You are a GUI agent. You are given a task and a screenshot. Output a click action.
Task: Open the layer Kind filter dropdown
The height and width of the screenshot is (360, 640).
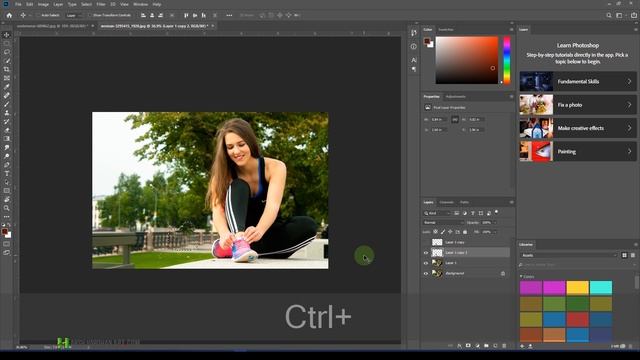click(x=436, y=213)
